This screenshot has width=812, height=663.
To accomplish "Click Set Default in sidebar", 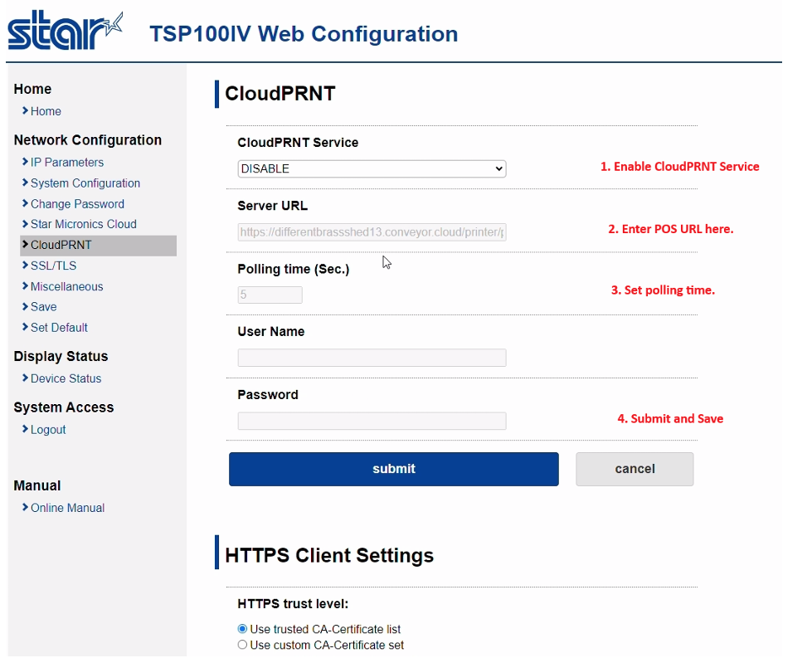I will coord(59,328).
